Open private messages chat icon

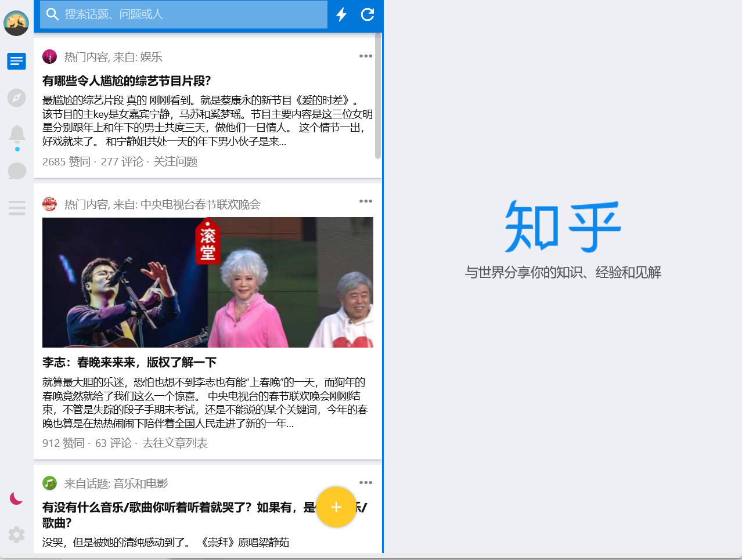pyautogui.click(x=16, y=171)
